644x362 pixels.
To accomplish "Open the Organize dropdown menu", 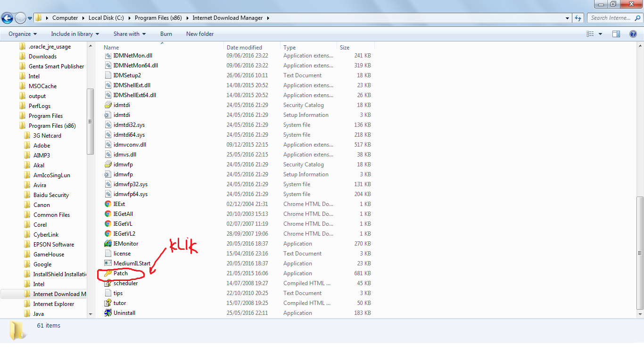I will point(23,34).
